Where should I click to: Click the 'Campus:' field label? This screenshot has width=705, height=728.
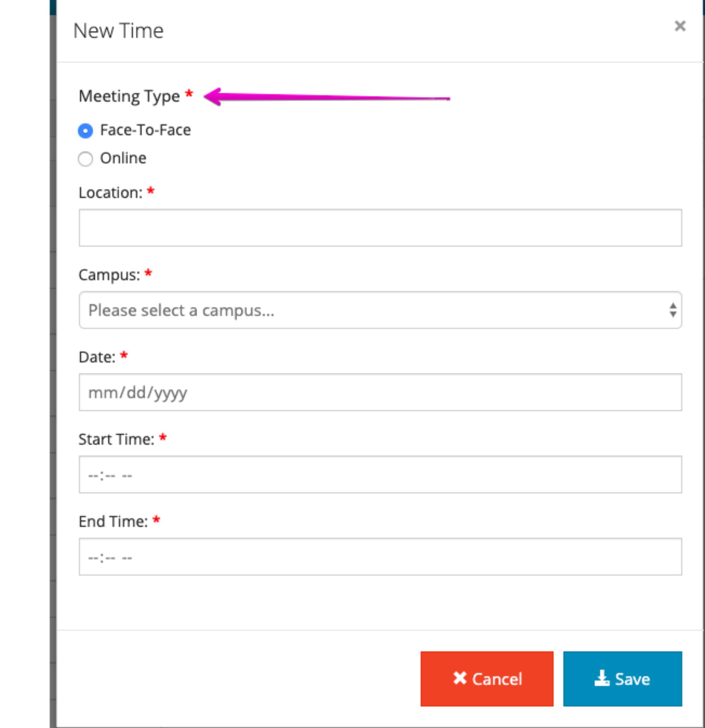tap(109, 275)
